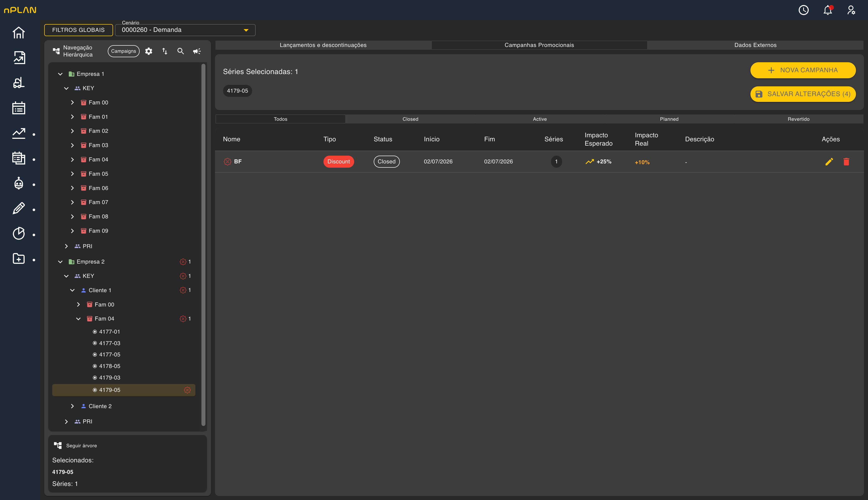Expand Cliente 2 node

tap(72, 406)
